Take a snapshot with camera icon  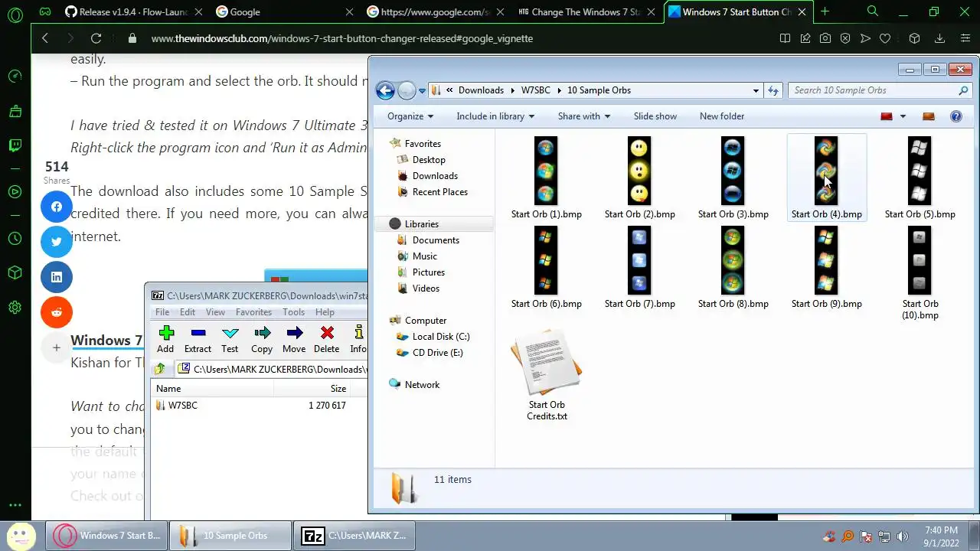point(825,38)
